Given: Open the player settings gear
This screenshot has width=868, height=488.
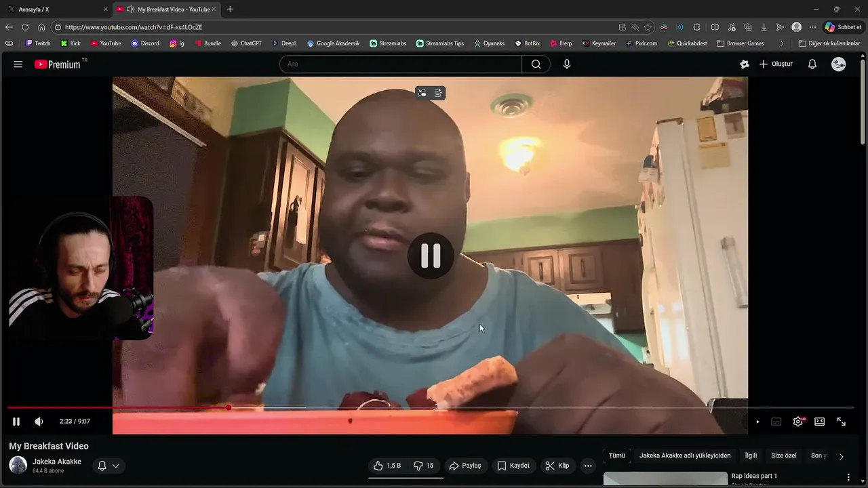Looking at the screenshot, I should (x=798, y=422).
